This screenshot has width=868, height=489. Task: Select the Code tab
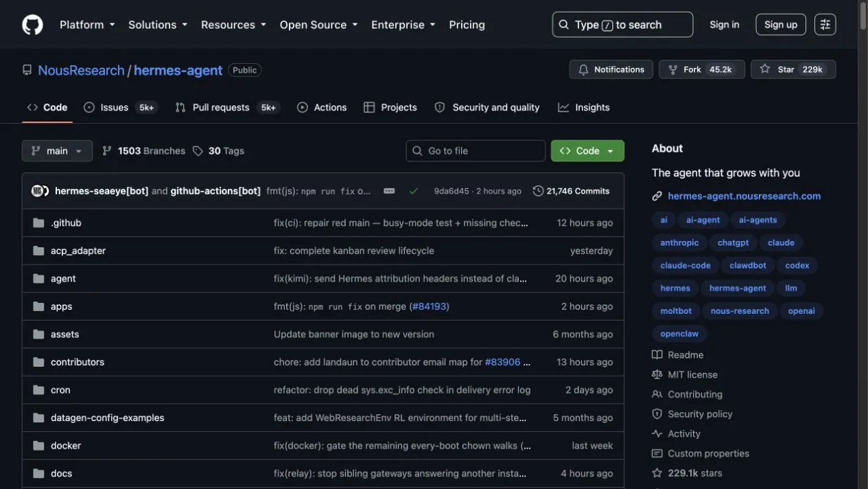coord(47,108)
